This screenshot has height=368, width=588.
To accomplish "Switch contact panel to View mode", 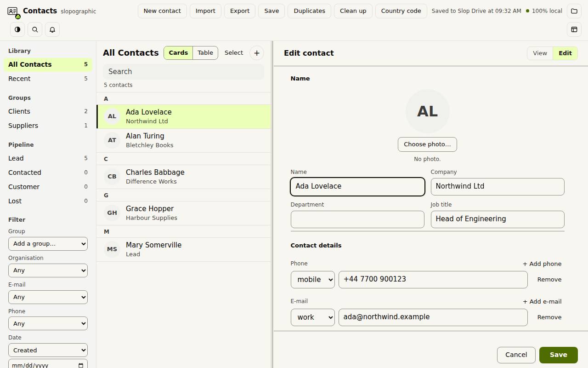I will click(540, 53).
